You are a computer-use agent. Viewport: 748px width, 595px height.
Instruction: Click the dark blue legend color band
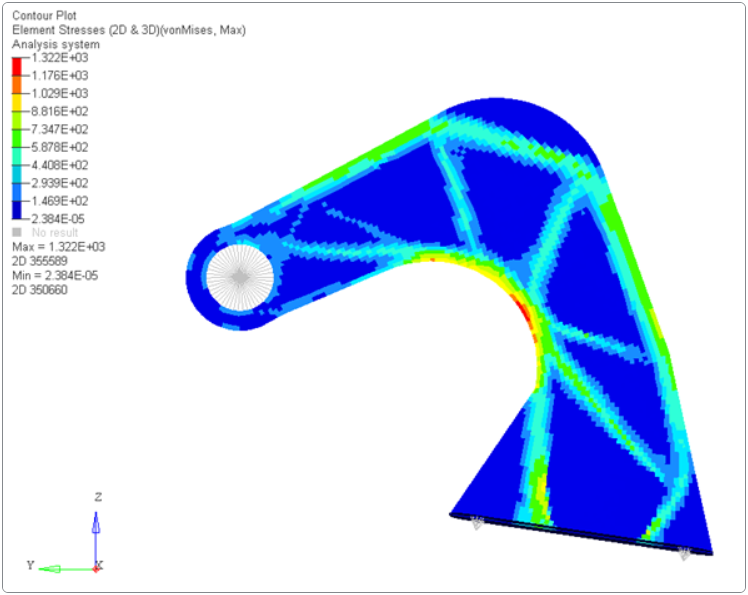click(18, 209)
